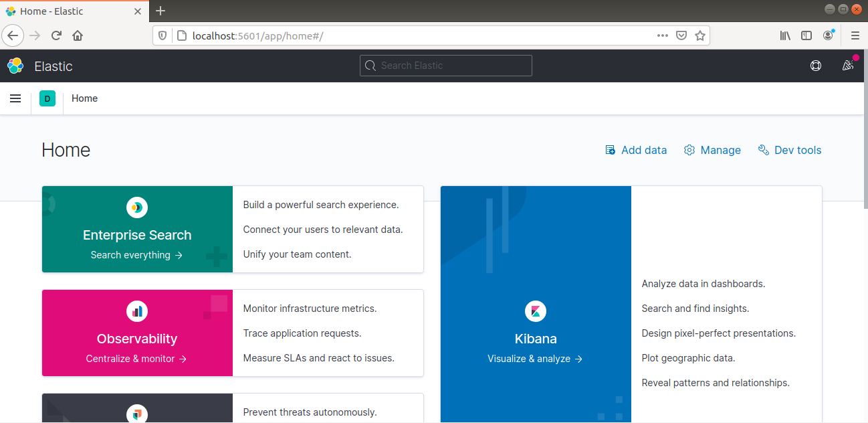
Task: Click 'Analyze data in dashboards.' text
Action: (703, 284)
